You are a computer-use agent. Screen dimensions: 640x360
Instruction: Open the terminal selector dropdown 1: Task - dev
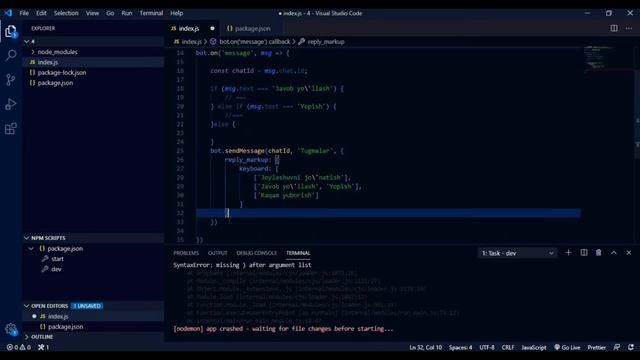coord(517,253)
